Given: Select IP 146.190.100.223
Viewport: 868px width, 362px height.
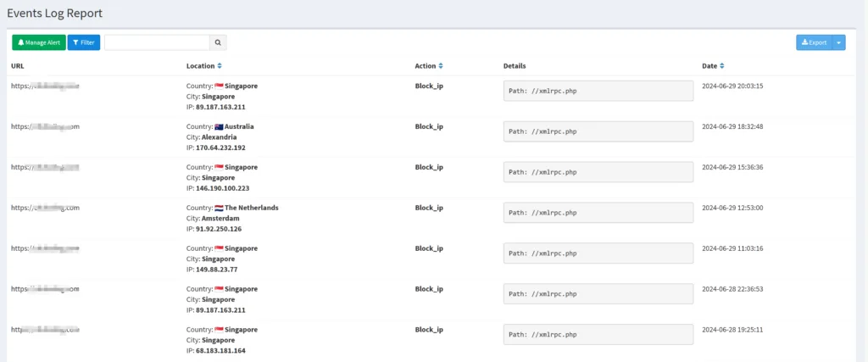Looking at the screenshot, I should click(x=223, y=188).
